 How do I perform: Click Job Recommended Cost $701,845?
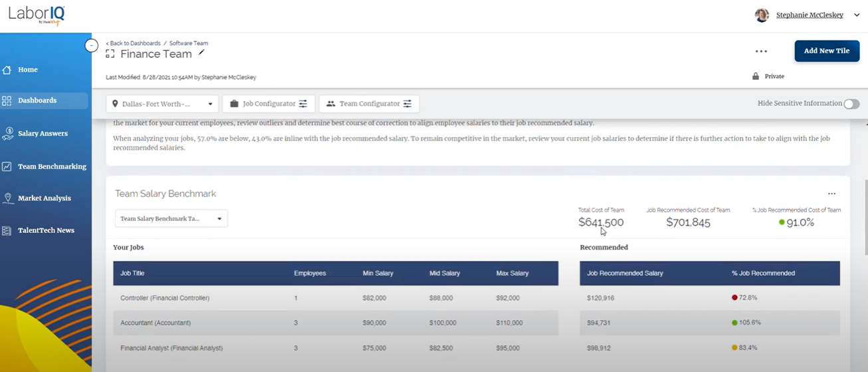688,222
